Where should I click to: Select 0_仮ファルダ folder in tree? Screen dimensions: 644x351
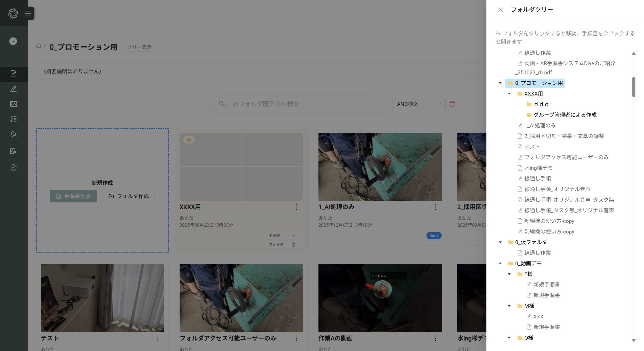coord(531,242)
